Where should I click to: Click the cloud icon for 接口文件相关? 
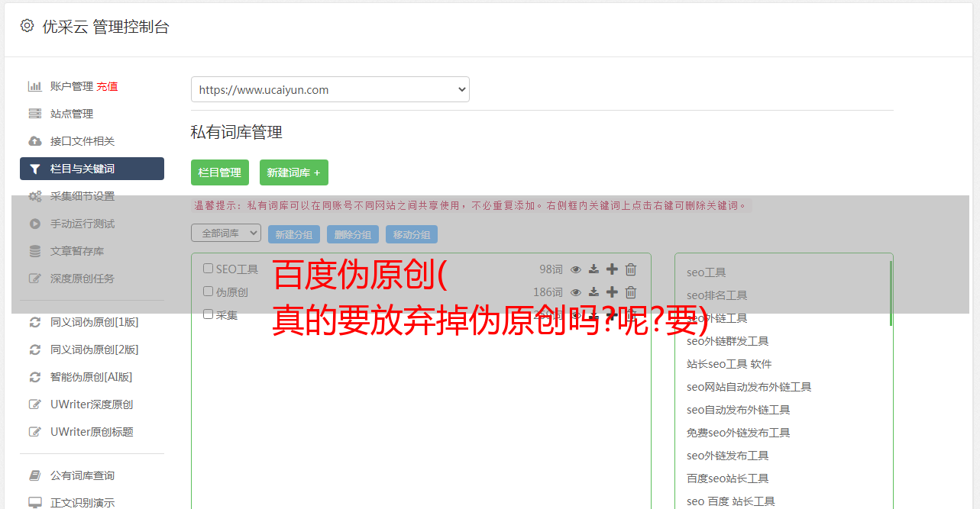[35, 141]
